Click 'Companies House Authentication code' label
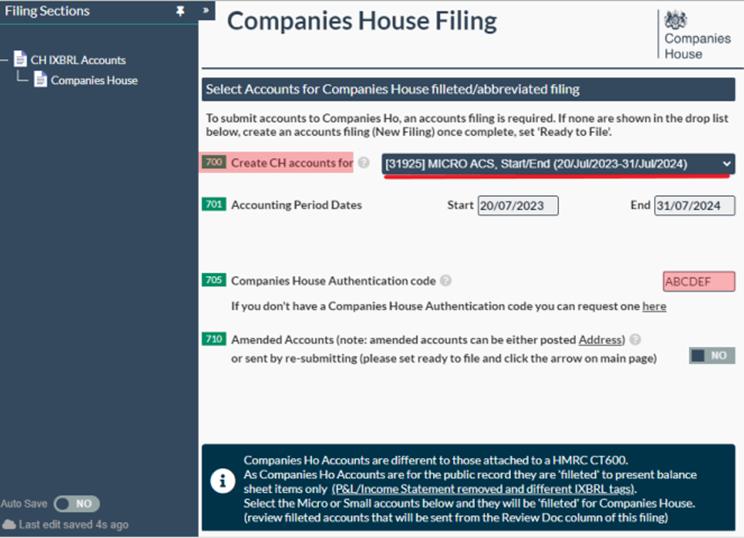744x538 pixels. 333,281
